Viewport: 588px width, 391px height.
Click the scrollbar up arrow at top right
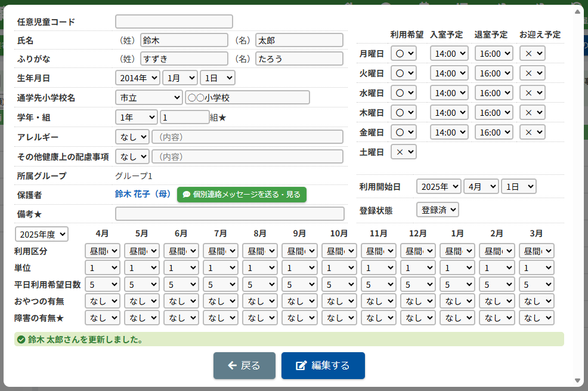577,11
